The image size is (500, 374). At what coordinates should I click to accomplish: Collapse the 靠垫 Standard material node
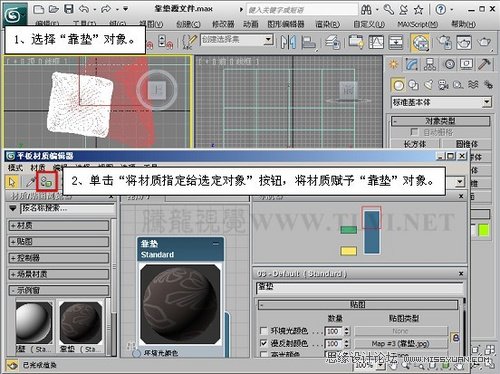[x=216, y=244]
